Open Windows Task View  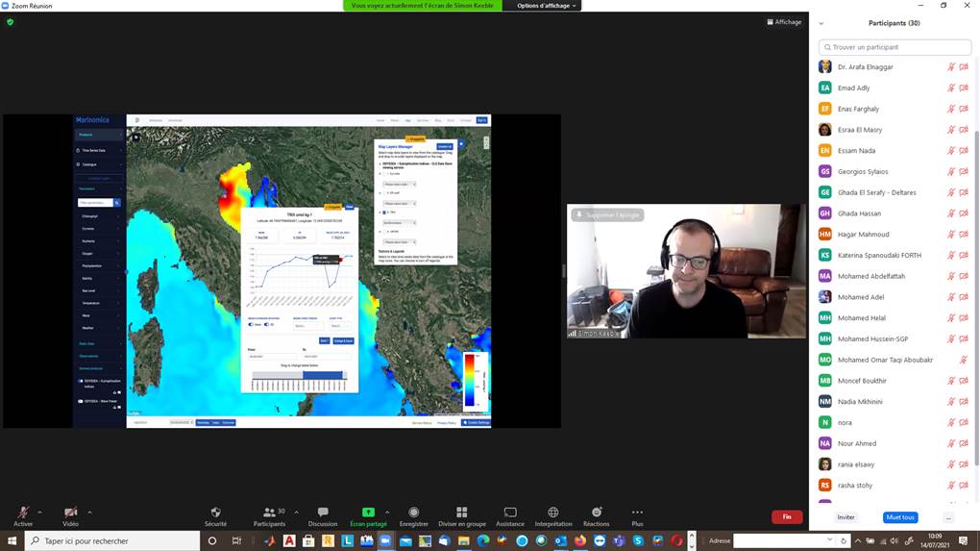(x=236, y=541)
